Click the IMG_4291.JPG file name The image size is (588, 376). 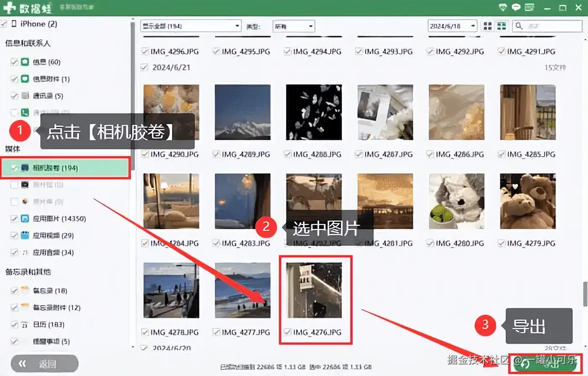pos(531,51)
